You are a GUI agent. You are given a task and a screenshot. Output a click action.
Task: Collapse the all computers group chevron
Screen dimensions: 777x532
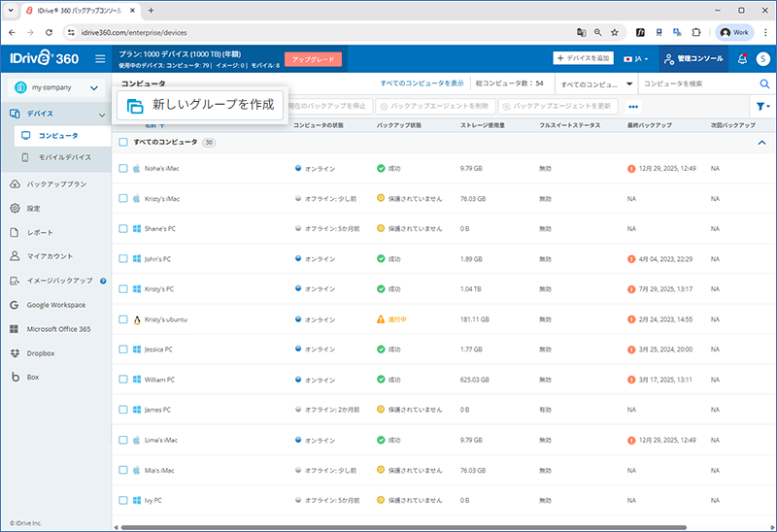click(x=761, y=143)
